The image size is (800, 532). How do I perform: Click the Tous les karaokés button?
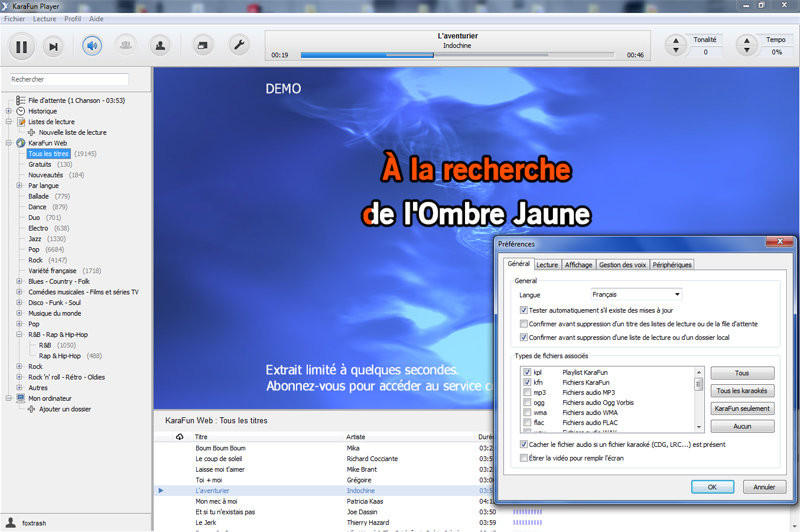coord(742,391)
